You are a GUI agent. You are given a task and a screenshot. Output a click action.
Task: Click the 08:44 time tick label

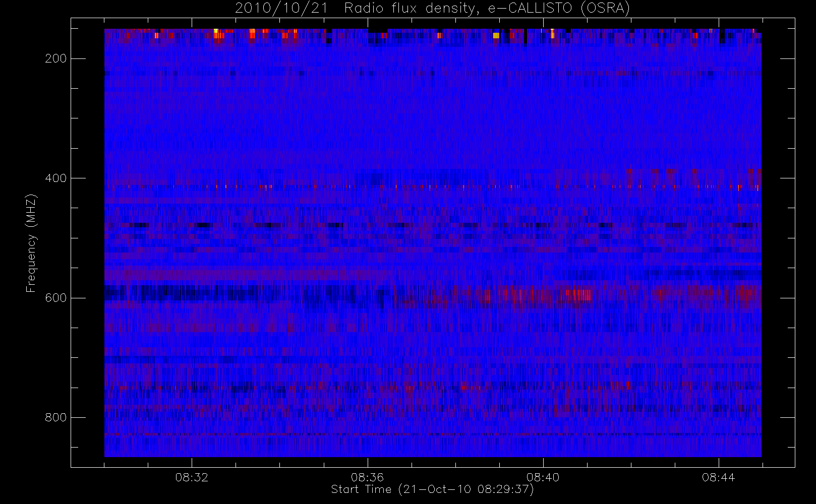click(718, 477)
